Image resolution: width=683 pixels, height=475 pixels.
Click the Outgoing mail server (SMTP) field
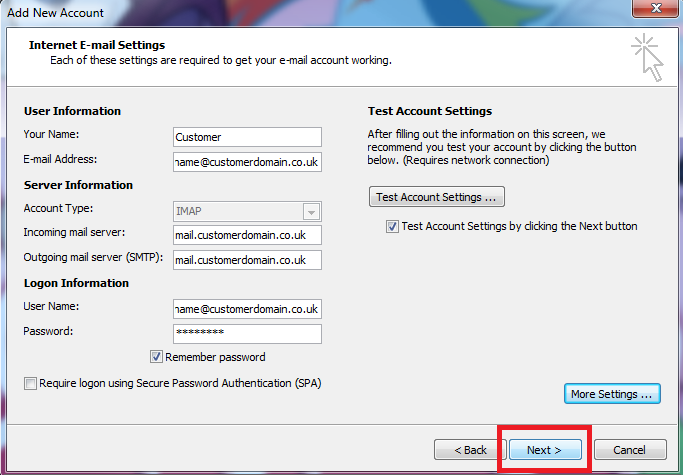(247, 260)
